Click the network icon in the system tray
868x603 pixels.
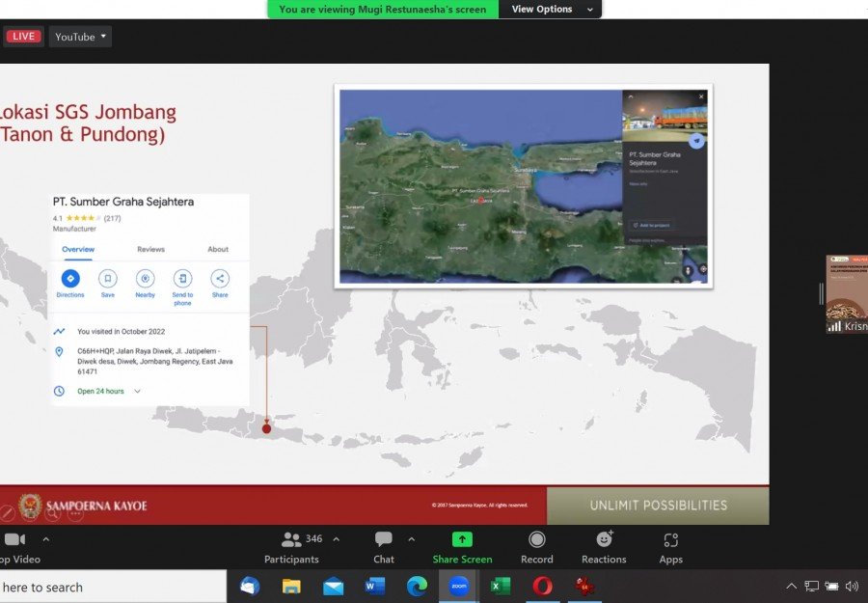pyautogui.click(x=811, y=586)
